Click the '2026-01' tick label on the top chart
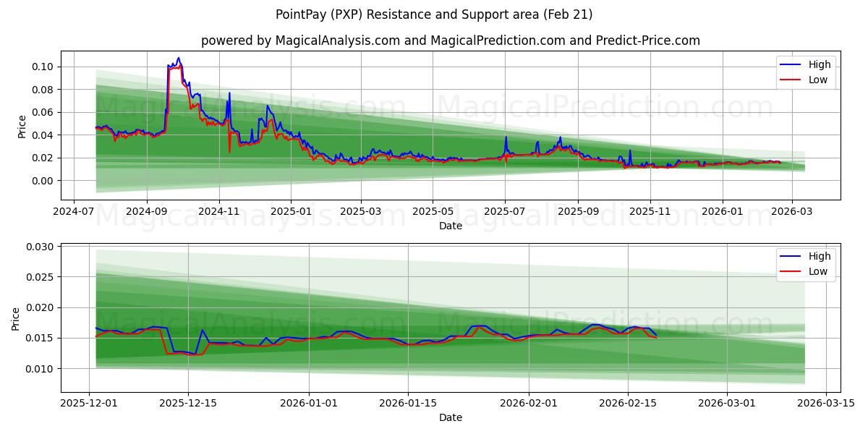The image size is (868, 434). [722, 212]
